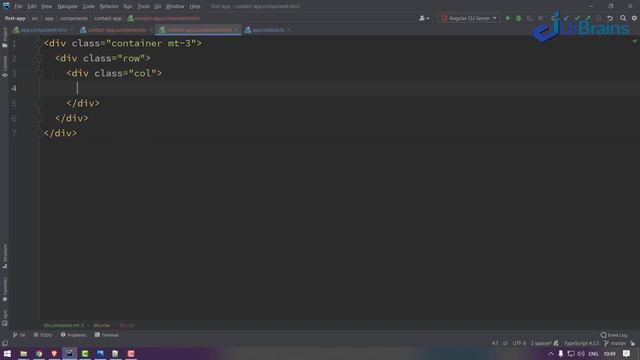Open the user account dropdown
The width and height of the screenshot is (640, 360).
tap(424, 18)
